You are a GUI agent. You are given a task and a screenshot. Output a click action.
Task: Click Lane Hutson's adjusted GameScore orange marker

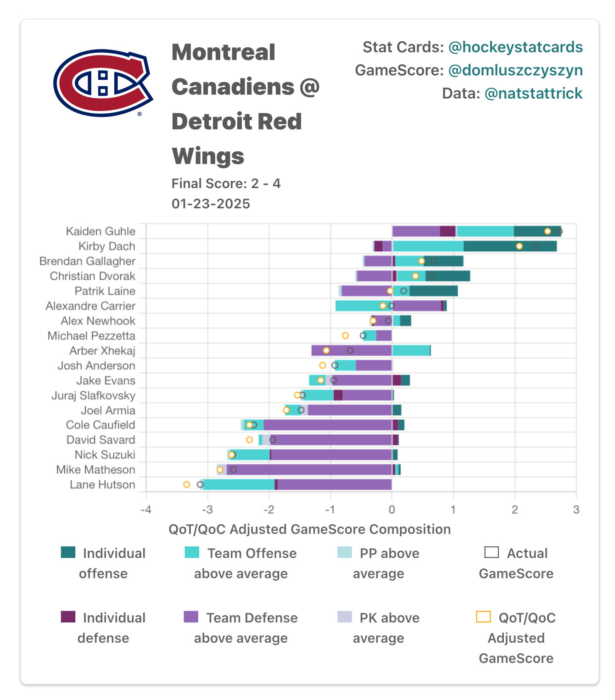click(186, 484)
